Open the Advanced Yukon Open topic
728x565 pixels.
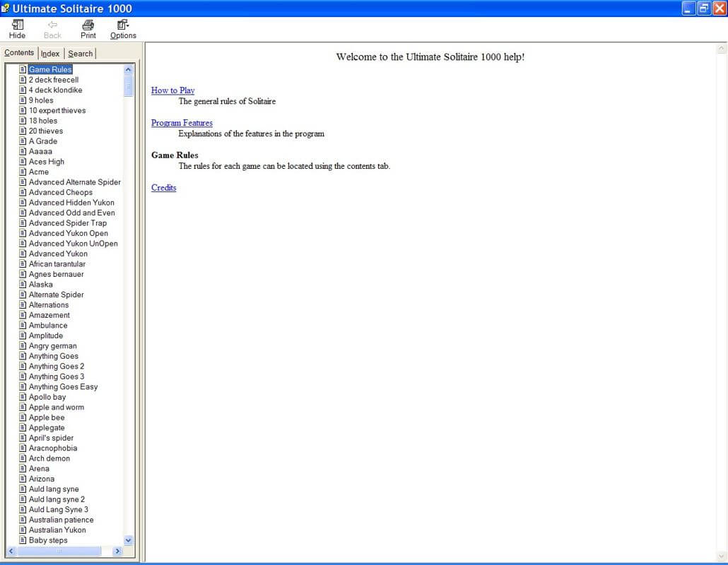(69, 233)
